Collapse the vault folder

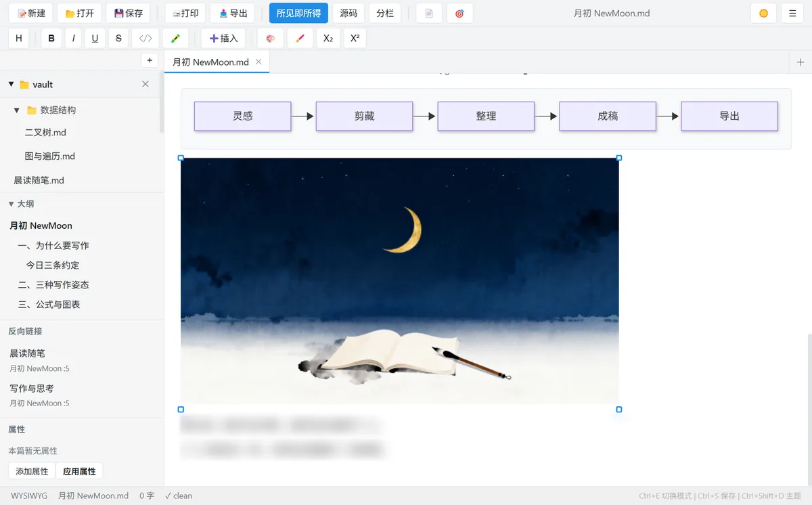(x=11, y=85)
